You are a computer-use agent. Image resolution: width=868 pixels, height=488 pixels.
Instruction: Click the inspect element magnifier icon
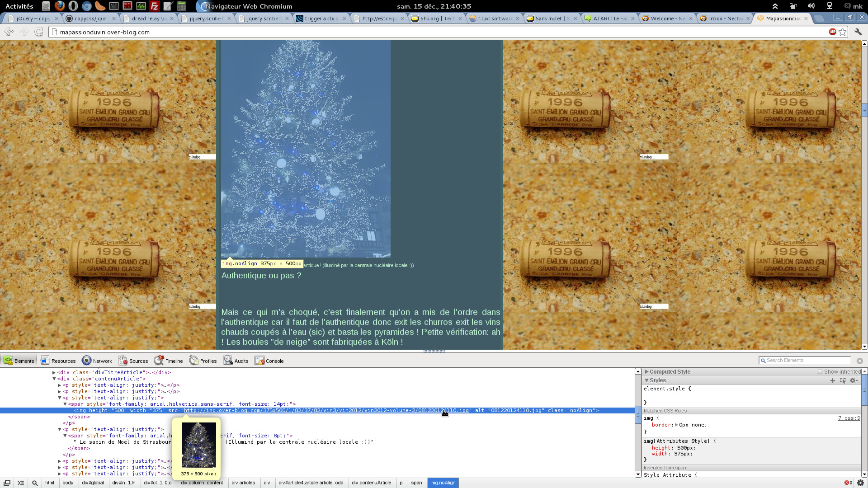[x=35, y=483]
